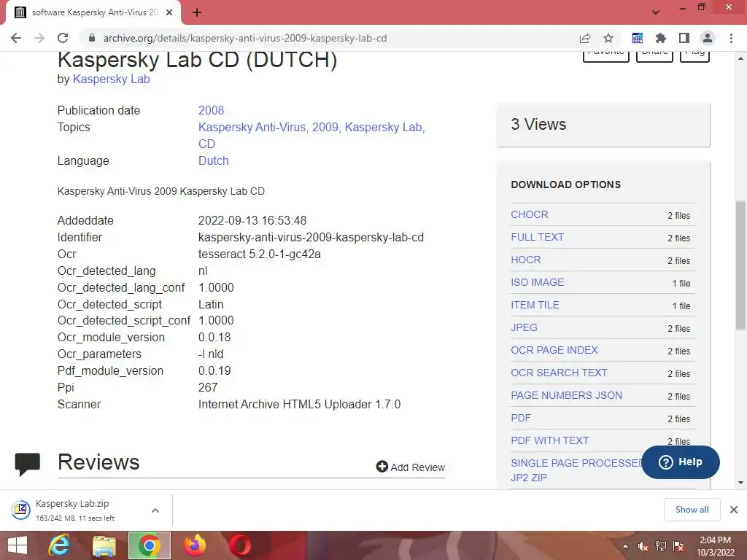Expand options chevron for Kaspersky Lab.zip download
Image resolution: width=747 pixels, height=560 pixels.
155,510
